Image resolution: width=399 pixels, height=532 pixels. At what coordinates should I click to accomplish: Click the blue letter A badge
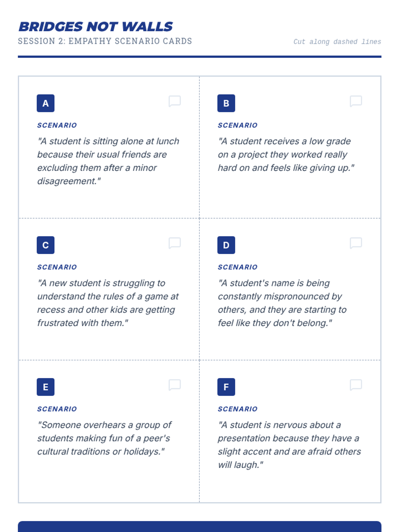tap(46, 103)
